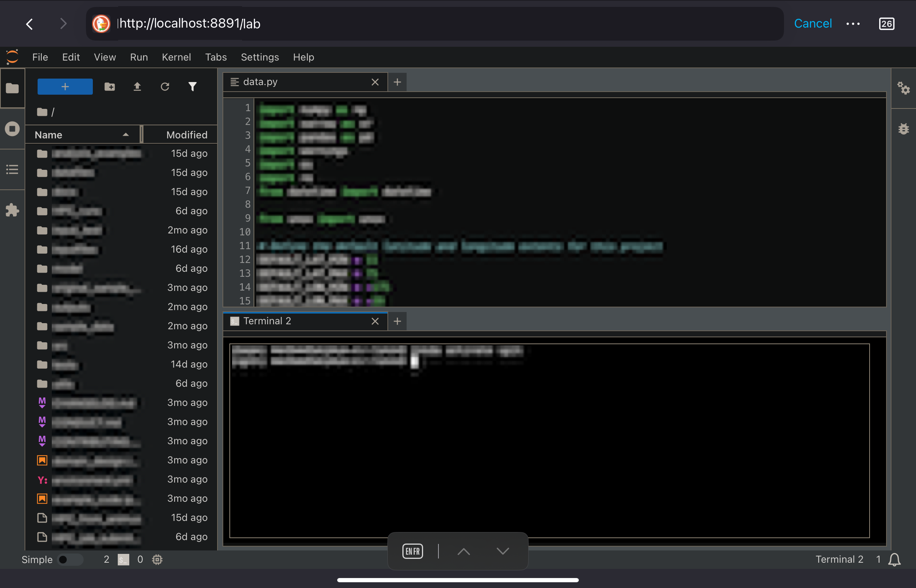Select the folder modified 14d ago
The image size is (916, 588).
point(121,364)
